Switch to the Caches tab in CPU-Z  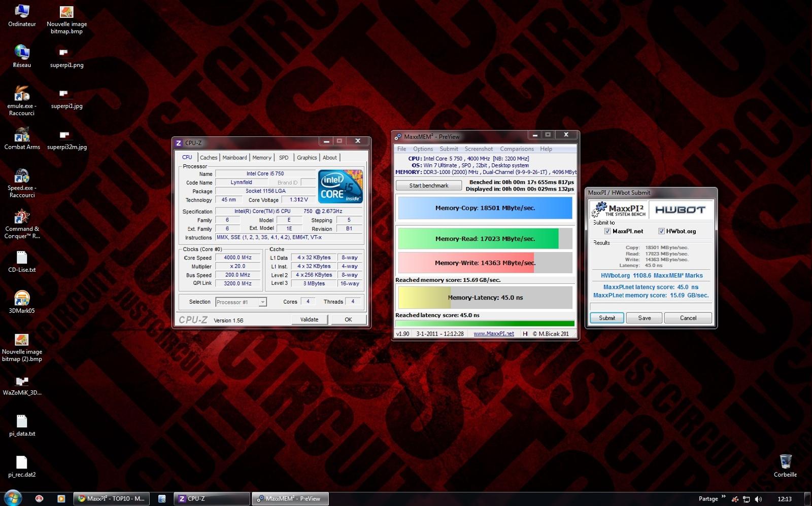[x=208, y=158]
